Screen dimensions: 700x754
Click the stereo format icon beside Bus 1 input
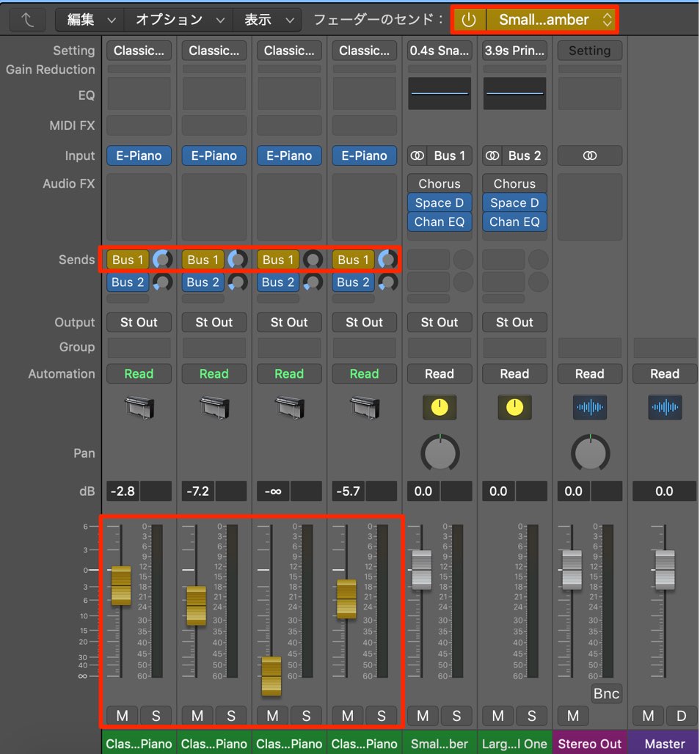[x=417, y=155]
